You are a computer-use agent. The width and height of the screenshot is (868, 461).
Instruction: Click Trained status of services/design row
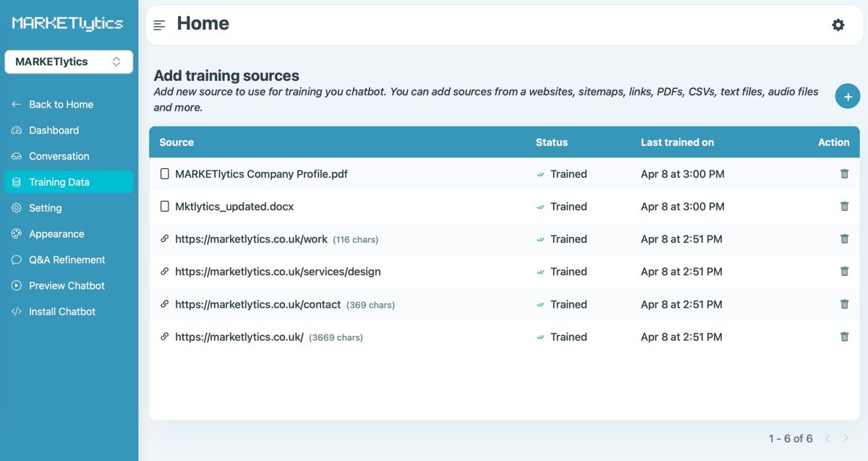tap(562, 272)
